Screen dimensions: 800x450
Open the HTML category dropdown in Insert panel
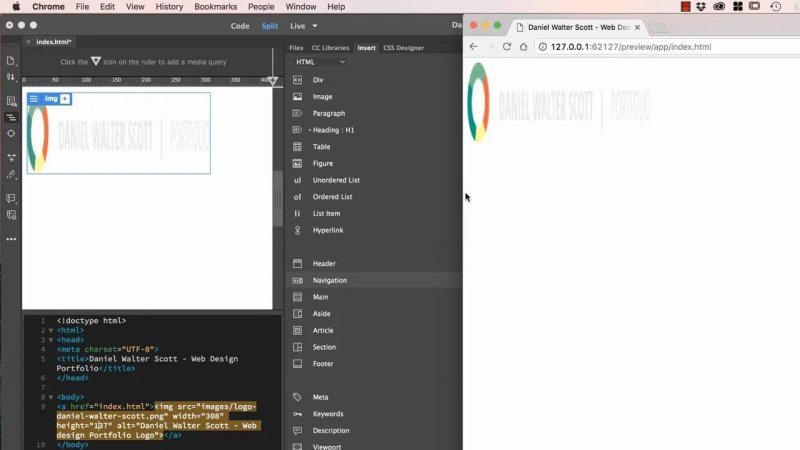[320, 62]
